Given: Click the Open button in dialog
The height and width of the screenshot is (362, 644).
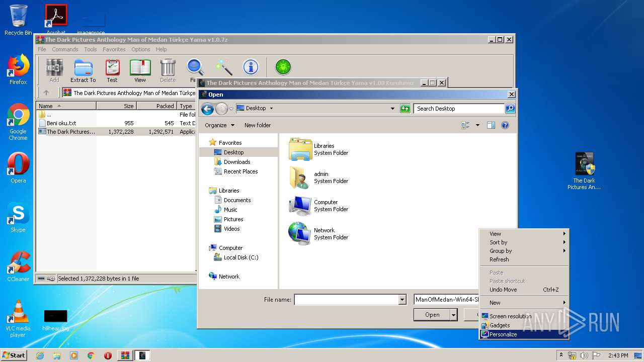Looking at the screenshot, I should tap(432, 315).
